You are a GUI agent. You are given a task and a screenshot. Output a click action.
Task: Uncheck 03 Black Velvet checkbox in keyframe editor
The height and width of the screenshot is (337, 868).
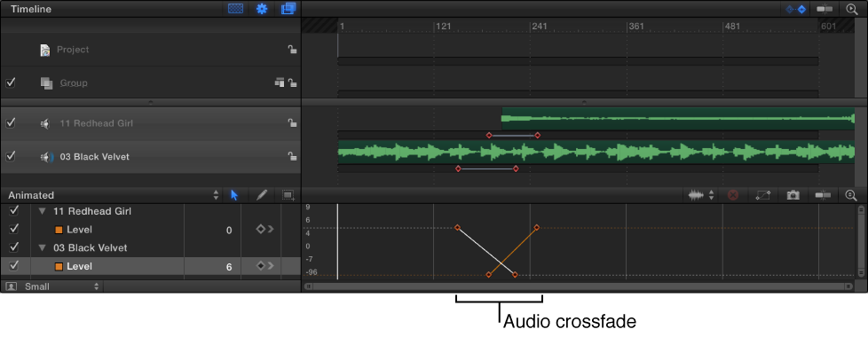click(x=14, y=247)
